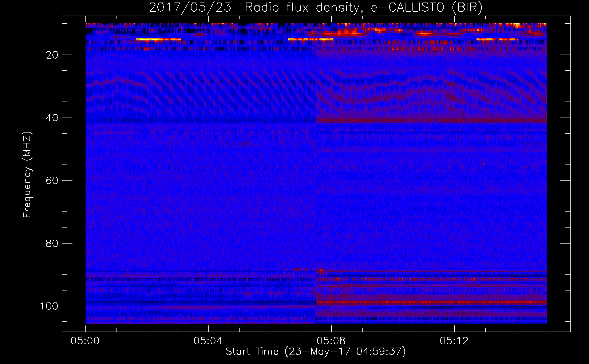Click the 80 MHz frequency tick label
Image resolution: width=589 pixels, height=364 pixels.
(52, 244)
